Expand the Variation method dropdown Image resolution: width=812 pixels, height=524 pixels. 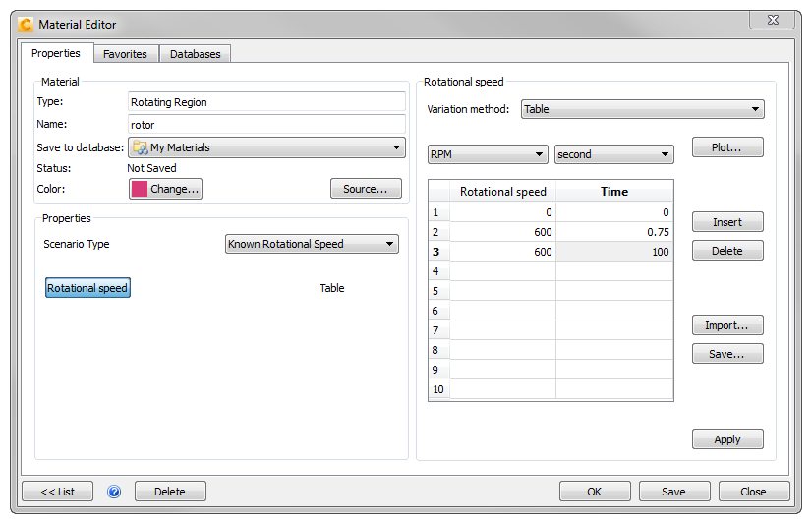coord(642,109)
